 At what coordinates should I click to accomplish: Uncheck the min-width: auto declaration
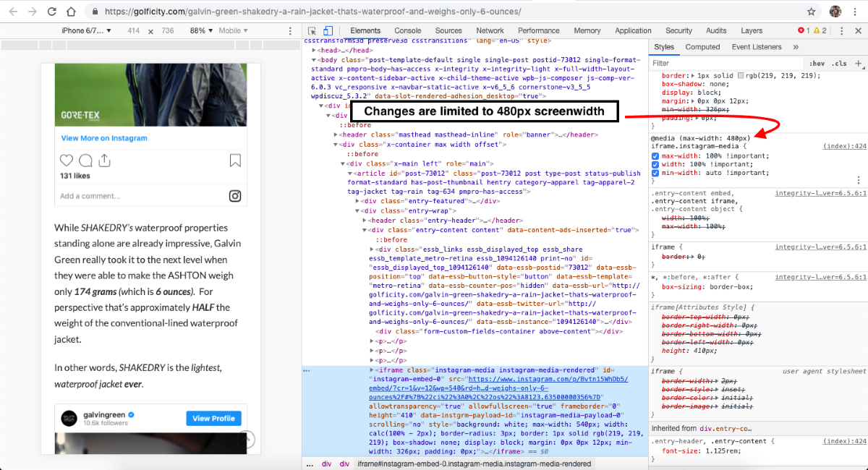pos(655,173)
